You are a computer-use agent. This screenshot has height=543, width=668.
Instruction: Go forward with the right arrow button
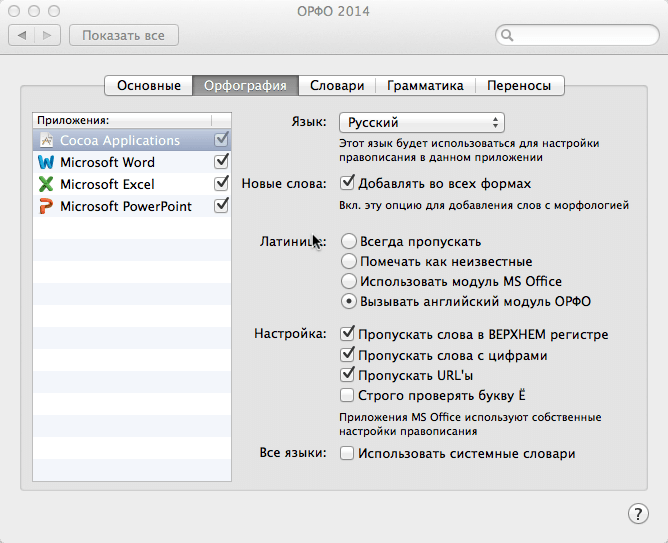pyautogui.click(x=47, y=35)
